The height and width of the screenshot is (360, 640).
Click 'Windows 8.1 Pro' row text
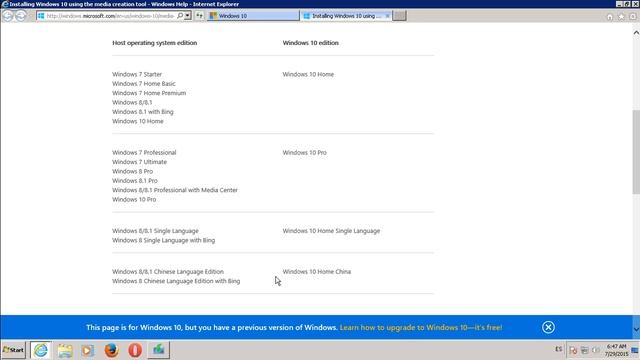point(135,181)
